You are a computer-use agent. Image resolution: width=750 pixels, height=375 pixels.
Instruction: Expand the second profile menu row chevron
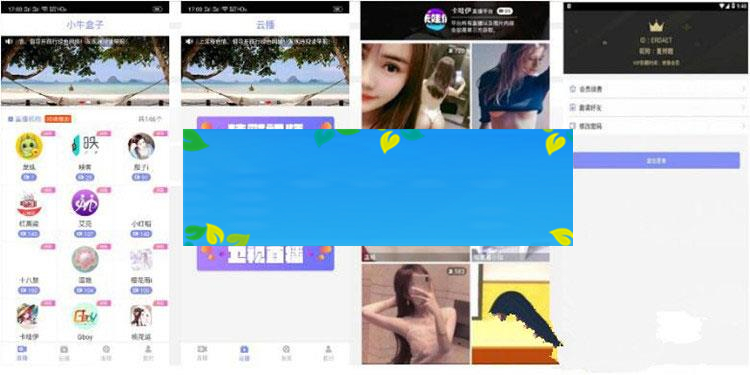coord(743,108)
